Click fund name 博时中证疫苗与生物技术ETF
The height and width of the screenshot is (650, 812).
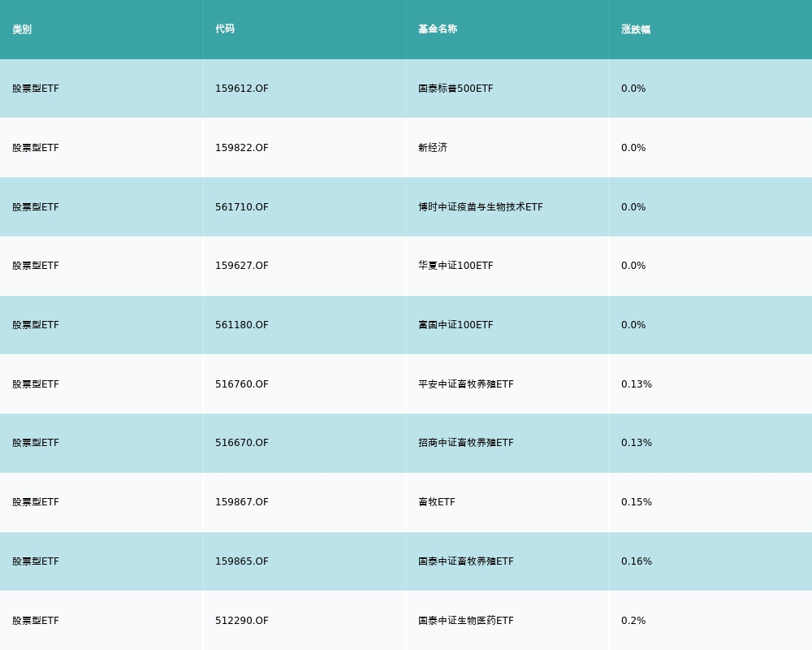[481, 207]
